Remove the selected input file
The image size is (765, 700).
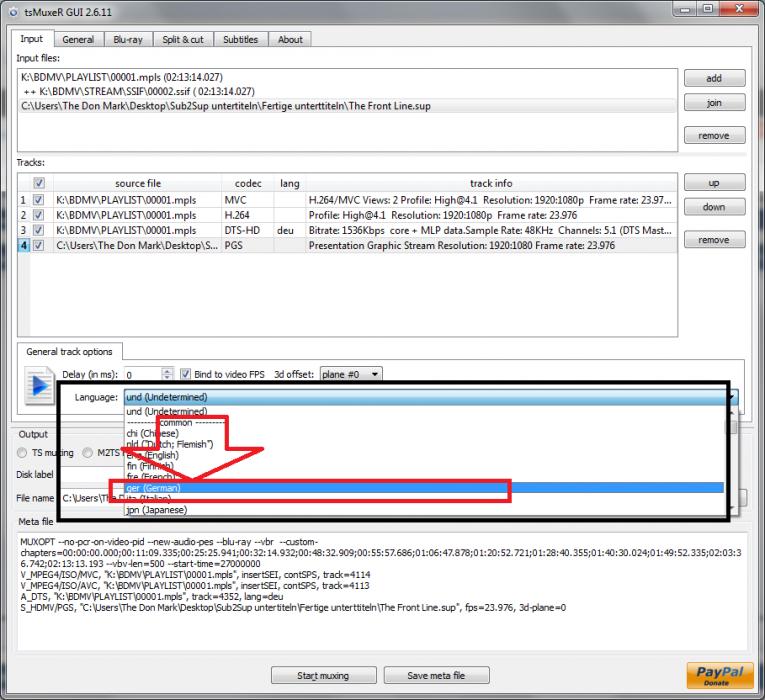point(714,135)
